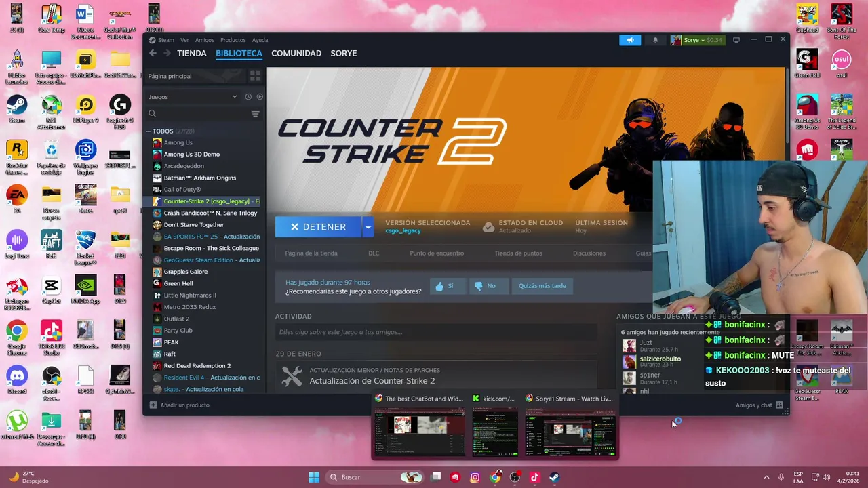The width and height of the screenshot is (868, 488).
Task: Select The best ChatBot window thumbnail
Action: pyautogui.click(x=420, y=432)
